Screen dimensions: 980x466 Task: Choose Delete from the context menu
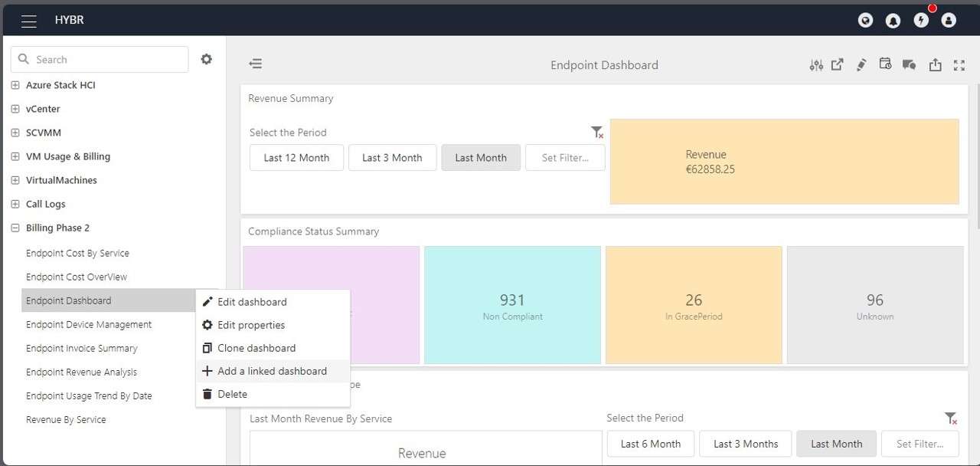tap(273, 394)
